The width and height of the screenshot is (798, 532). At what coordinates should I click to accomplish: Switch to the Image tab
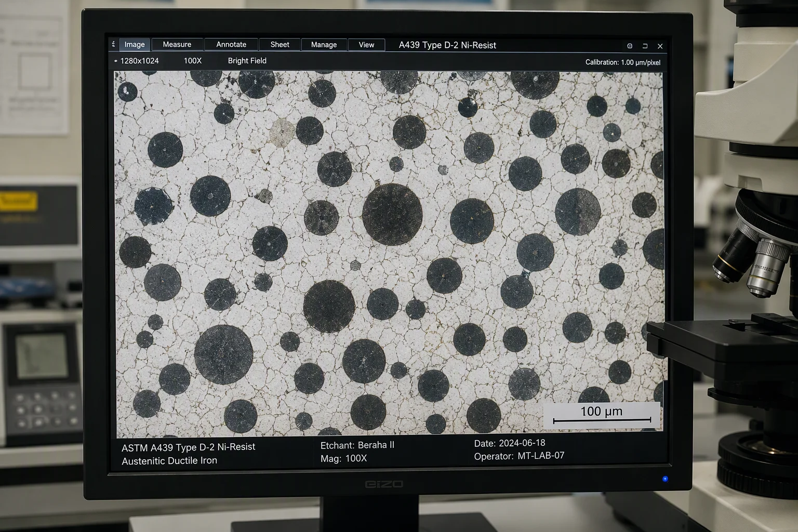(135, 45)
